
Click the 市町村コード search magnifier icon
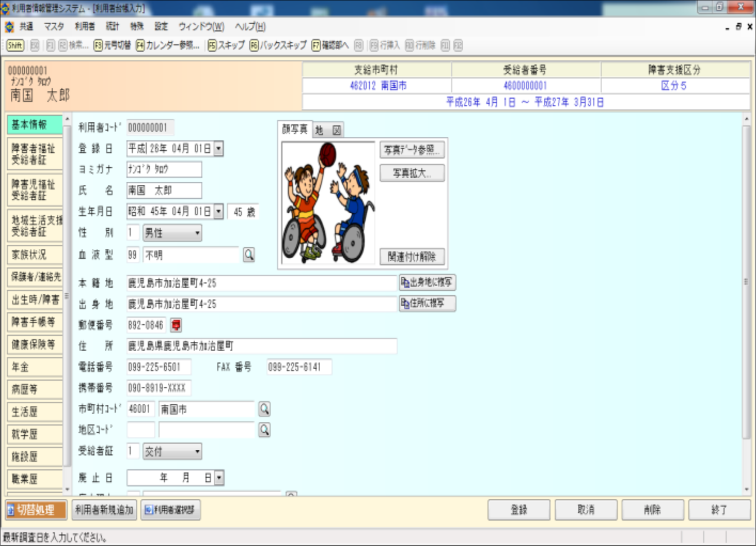click(264, 409)
